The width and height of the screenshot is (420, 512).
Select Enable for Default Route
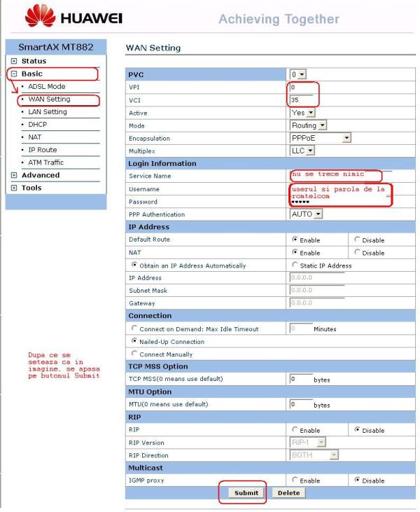click(295, 240)
